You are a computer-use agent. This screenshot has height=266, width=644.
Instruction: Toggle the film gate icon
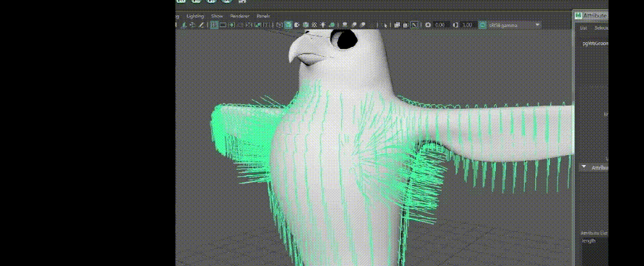[x=223, y=25]
